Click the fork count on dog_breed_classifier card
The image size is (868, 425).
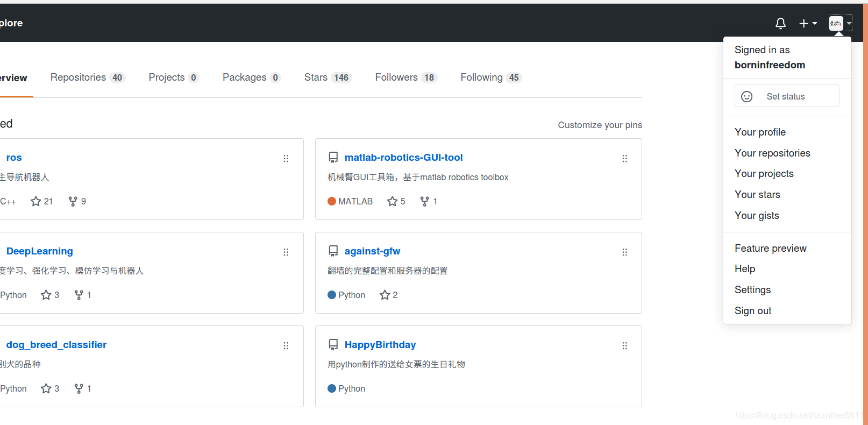[x=82, y=388]
